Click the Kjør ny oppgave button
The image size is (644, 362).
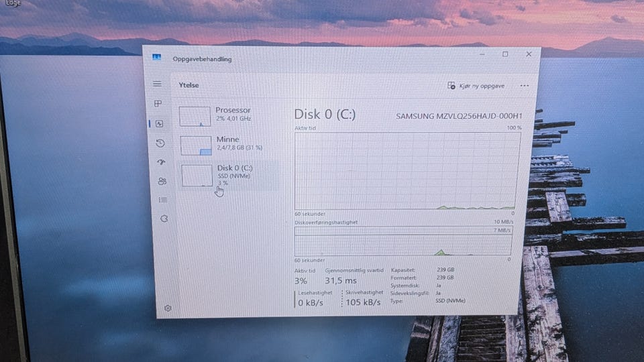pos(476,86)
